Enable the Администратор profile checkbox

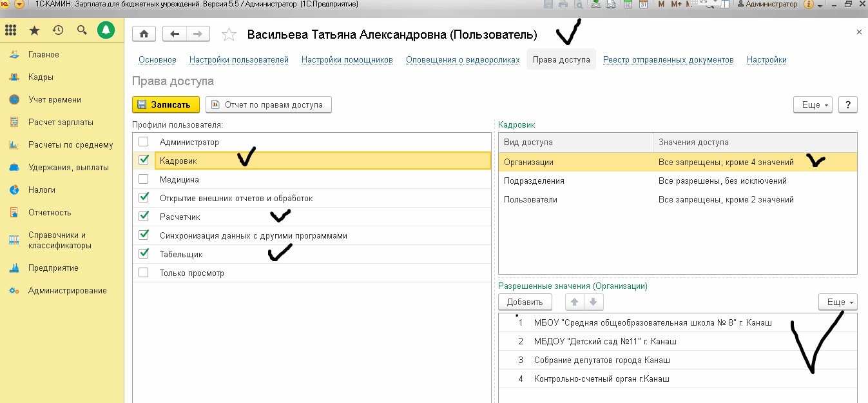pos(144,142)
